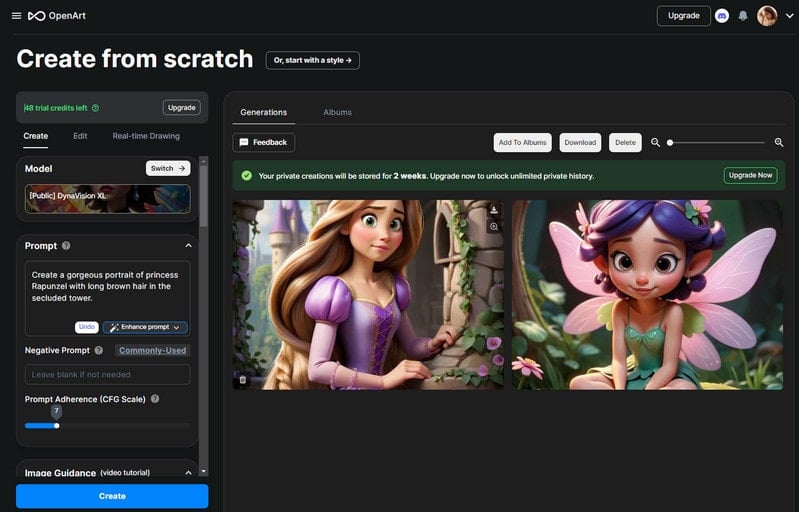Click the green checkmark notice icon
The image size is (799, 512).
247,176
